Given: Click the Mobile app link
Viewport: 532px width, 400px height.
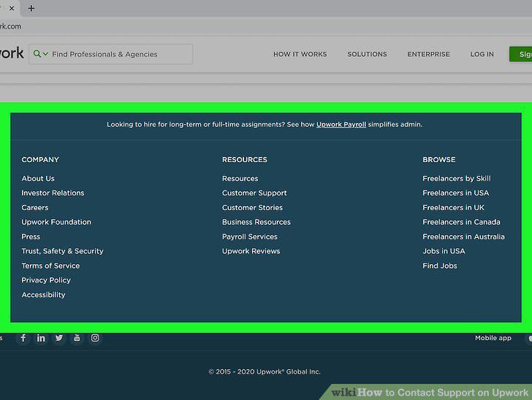Looking at the screenshot, I should [493, 338].
